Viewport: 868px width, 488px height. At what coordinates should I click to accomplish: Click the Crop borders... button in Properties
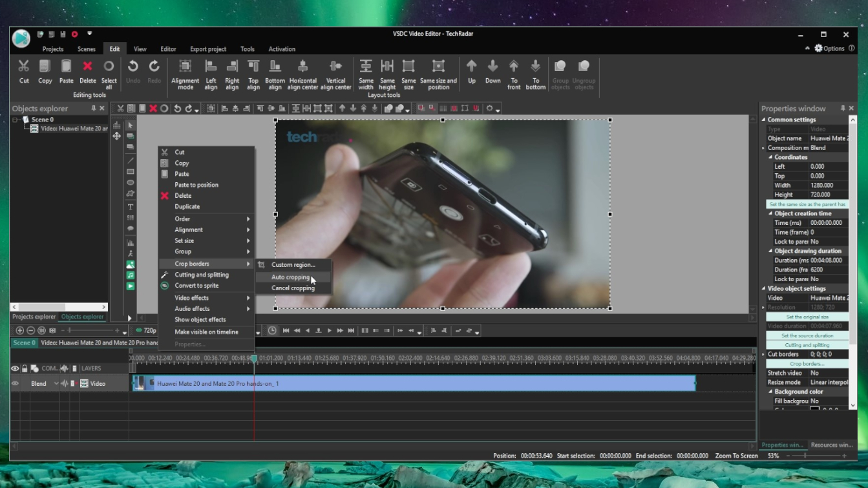pos(807,364)
